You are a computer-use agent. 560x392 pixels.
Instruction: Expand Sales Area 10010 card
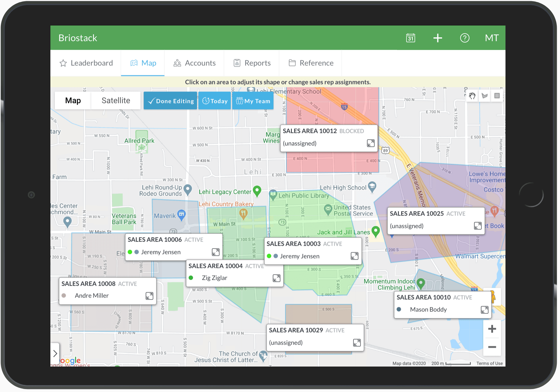[x=484, y=310]
